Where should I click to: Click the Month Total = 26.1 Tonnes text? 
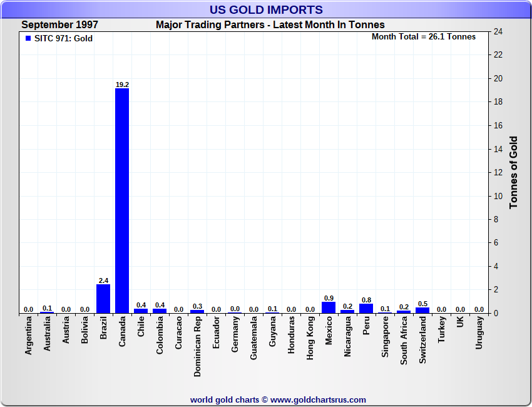tap(424, 37)
